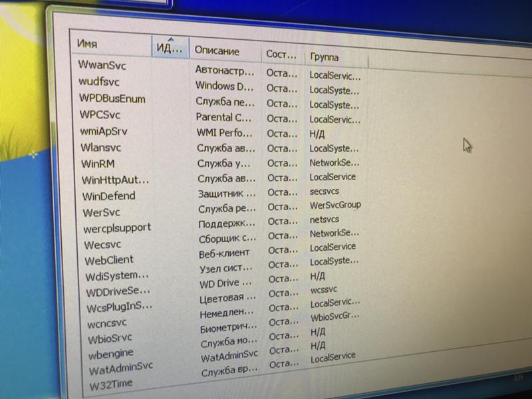Click the group cell secsvcs
This screenshot has height=399, width=532.
tap(325, 192)
